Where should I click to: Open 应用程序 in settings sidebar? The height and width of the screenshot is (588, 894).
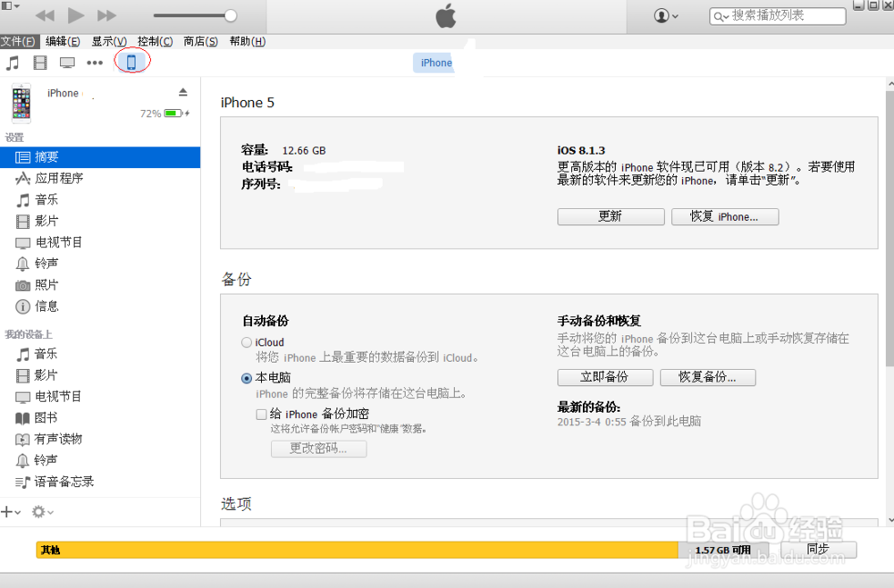point(100,179)
